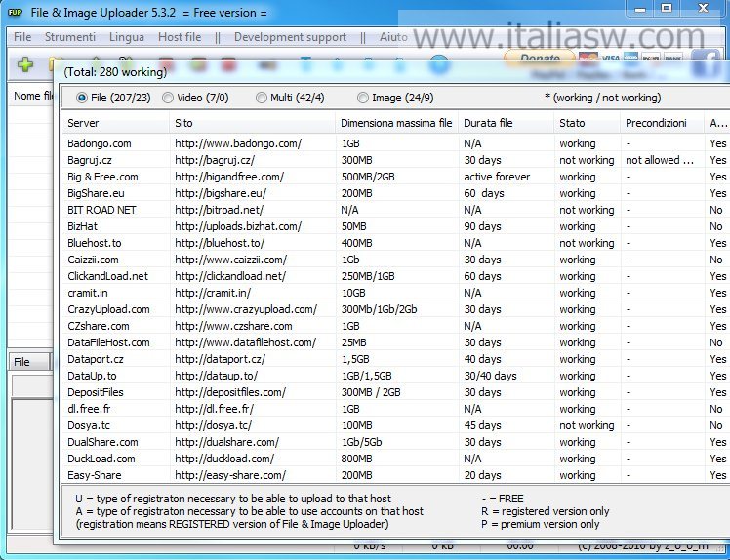The width and height of the screenshot is (730, 560).
Task: Click the 400MB size cell
Action: pos(356,243)
